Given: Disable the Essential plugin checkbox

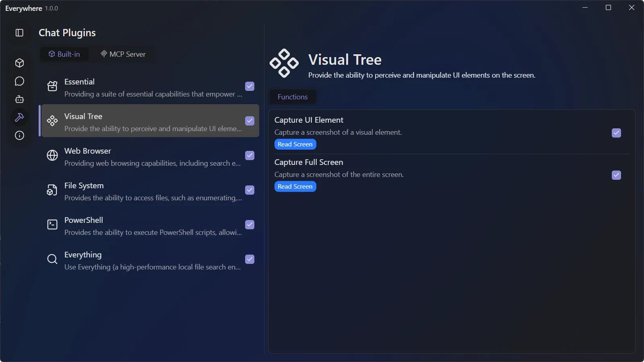Looking at the screenshot, I should [250, 86].
